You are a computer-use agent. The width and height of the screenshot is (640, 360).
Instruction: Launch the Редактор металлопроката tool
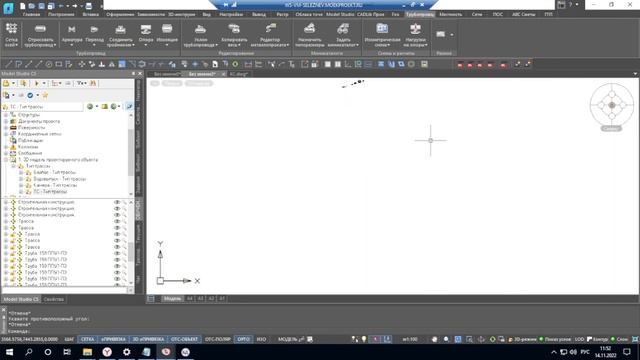point(270,34)
